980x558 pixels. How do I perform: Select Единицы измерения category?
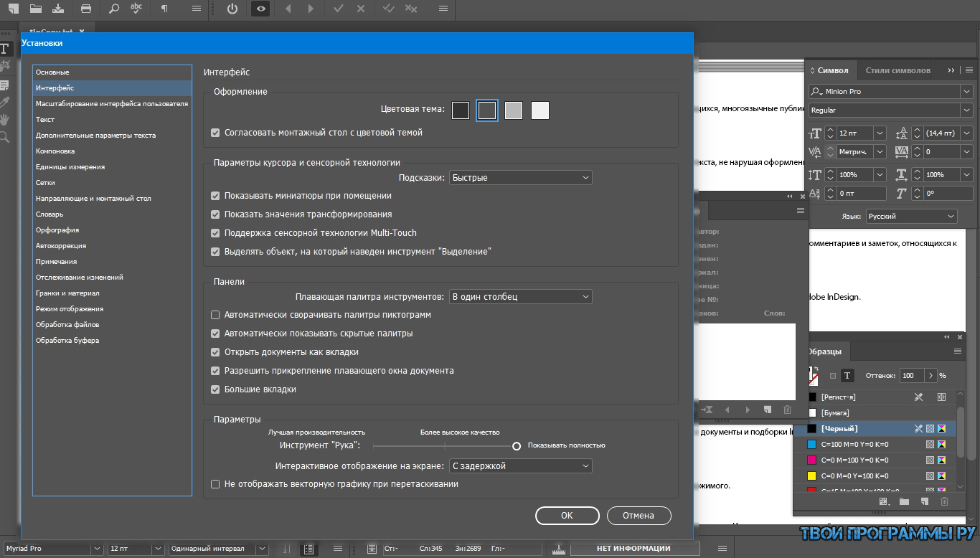pyautogui.click(x=113, y=167)
